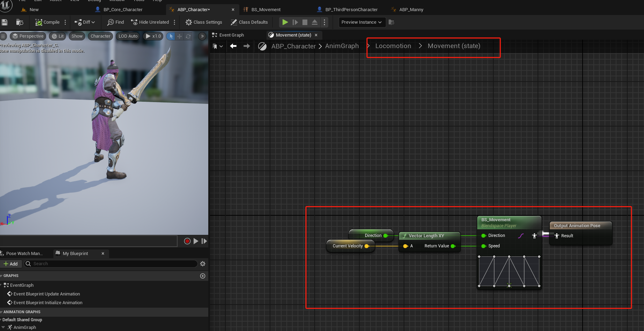Open My Blueprint settings gear

click(x=203, y=264)
